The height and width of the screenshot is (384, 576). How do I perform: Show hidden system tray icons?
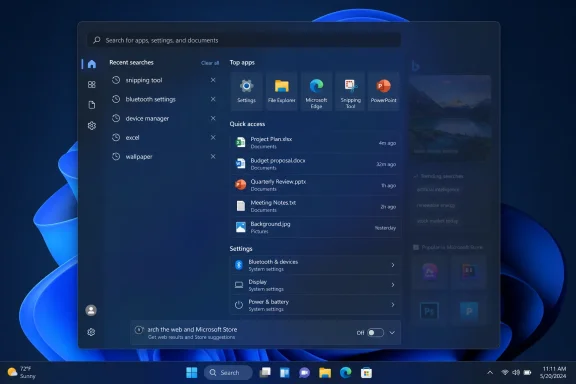click(490, 373)
